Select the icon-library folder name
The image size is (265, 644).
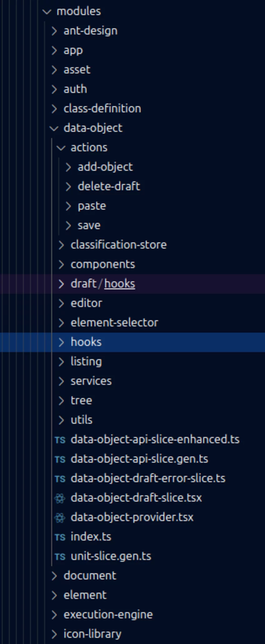[x=93, y=634]
